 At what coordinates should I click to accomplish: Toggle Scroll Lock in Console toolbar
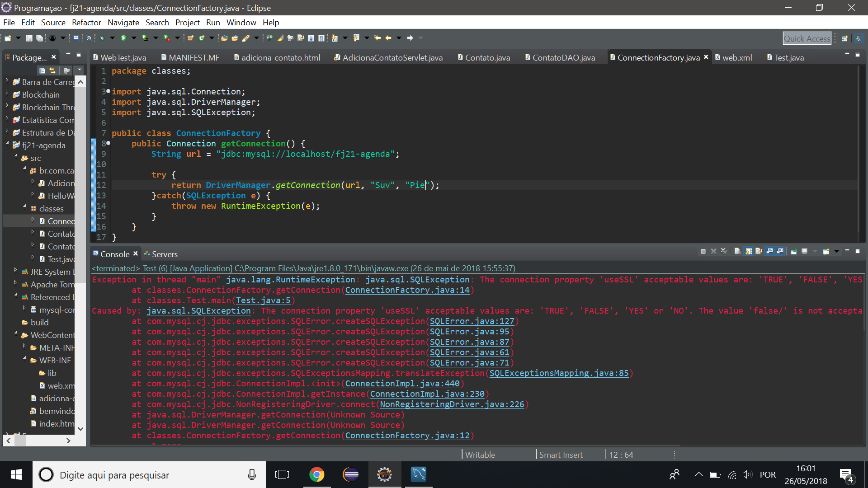(x=749, y=251)
